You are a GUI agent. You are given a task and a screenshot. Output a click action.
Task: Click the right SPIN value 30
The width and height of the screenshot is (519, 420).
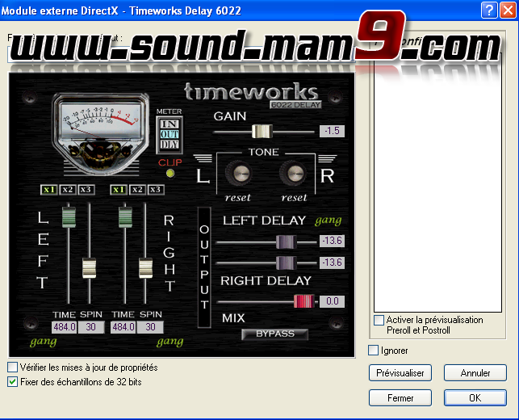point(150,327)
